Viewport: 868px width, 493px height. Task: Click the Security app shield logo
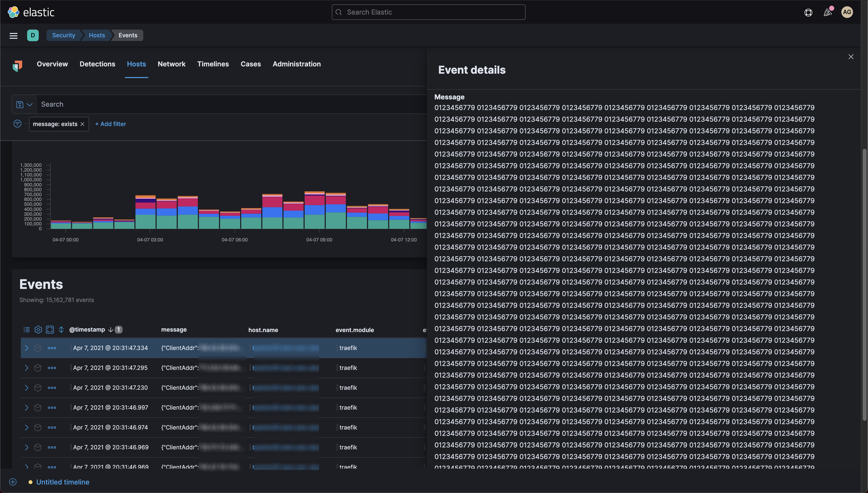click(x=18, y=66)
